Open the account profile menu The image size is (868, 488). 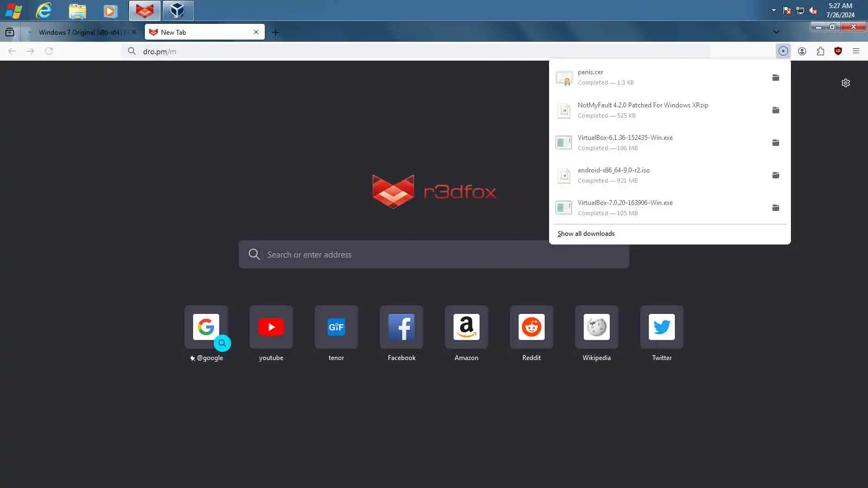[x=802, y=51]
